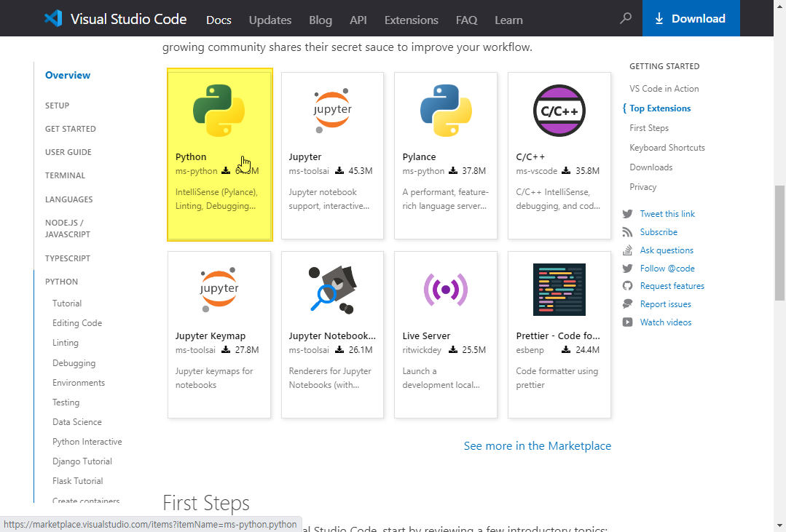Click the Python extension logo
Image resolution: width=786 pixels, height=532 pixels.
(219, 110)
